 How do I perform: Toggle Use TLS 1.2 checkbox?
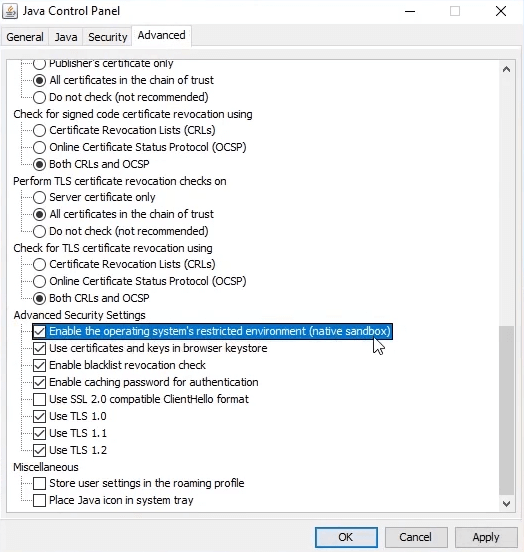[x=39, y=450]
